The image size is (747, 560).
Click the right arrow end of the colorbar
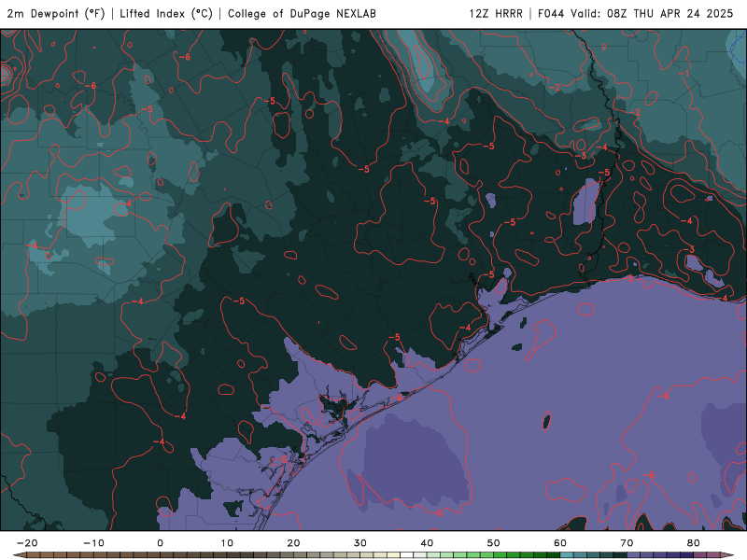click(726, 555)
